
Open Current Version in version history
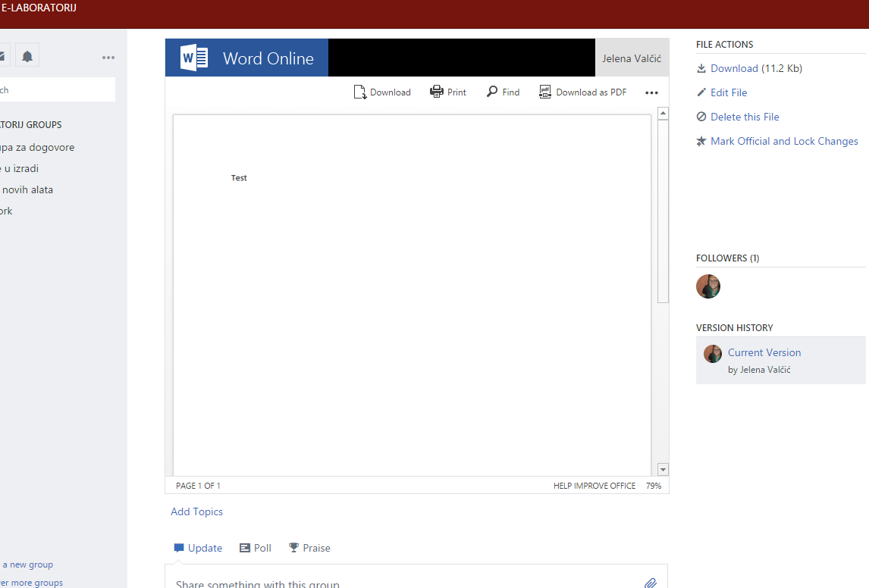[764, 352]
